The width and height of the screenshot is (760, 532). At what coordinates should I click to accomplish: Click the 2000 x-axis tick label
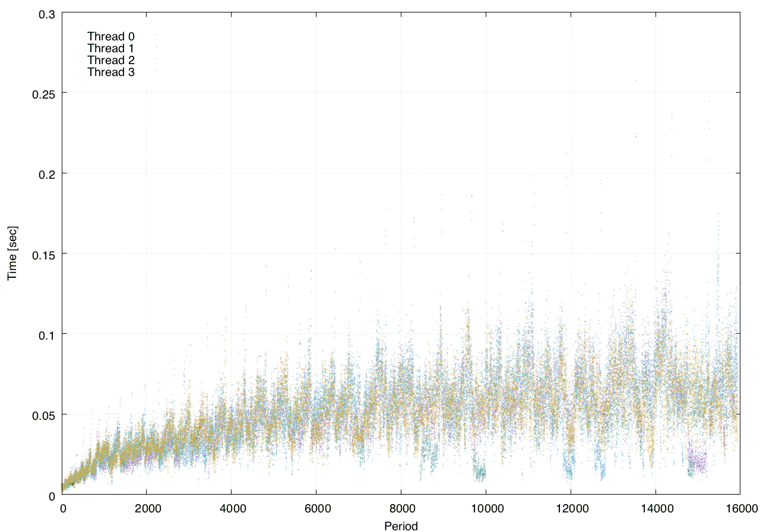click(146, 508)
